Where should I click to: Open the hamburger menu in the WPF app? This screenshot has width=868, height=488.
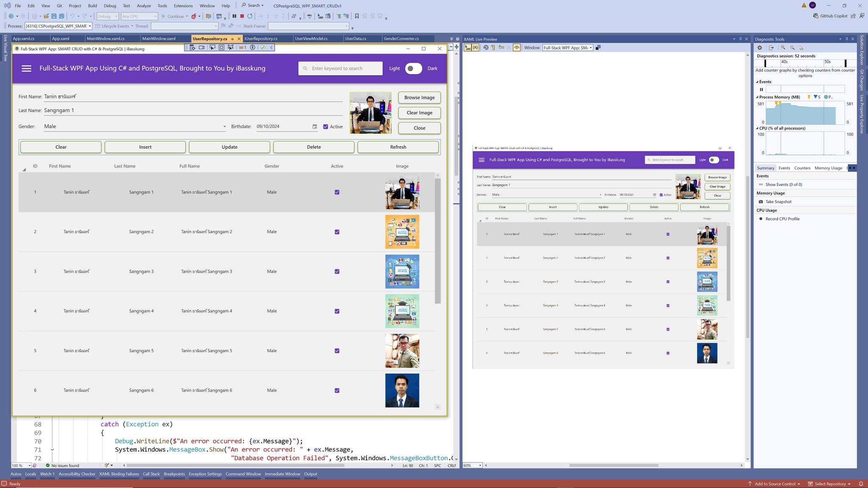pos(26,68)
